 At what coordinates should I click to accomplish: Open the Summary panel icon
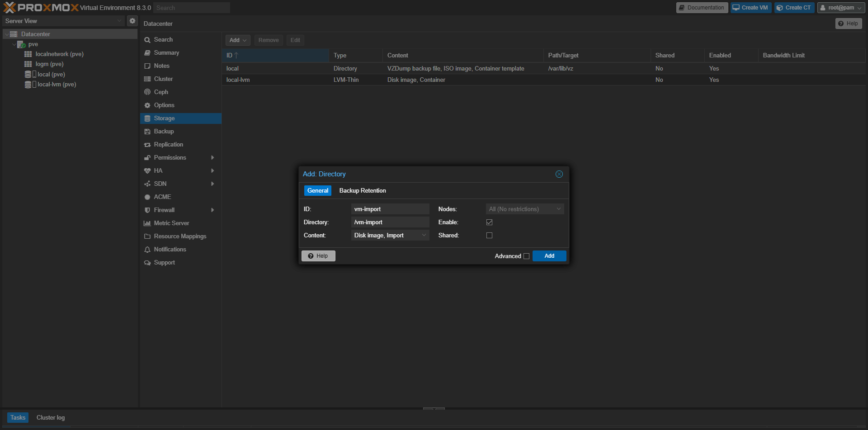tap(148, 53)
